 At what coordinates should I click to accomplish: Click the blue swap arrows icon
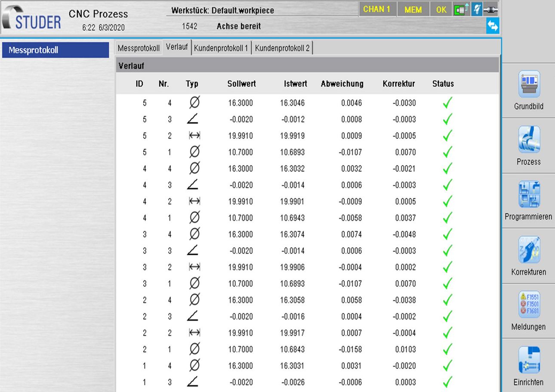492,26
